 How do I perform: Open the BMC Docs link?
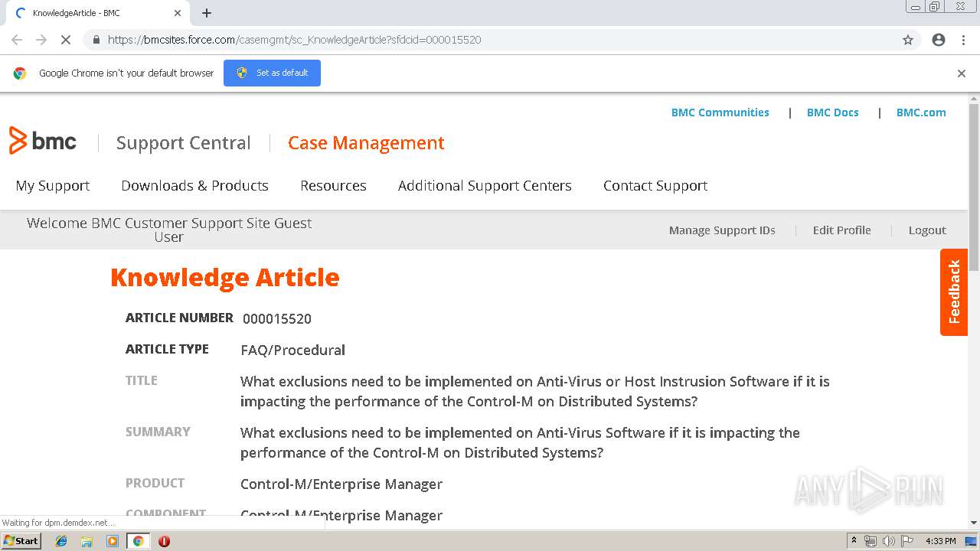832,112
